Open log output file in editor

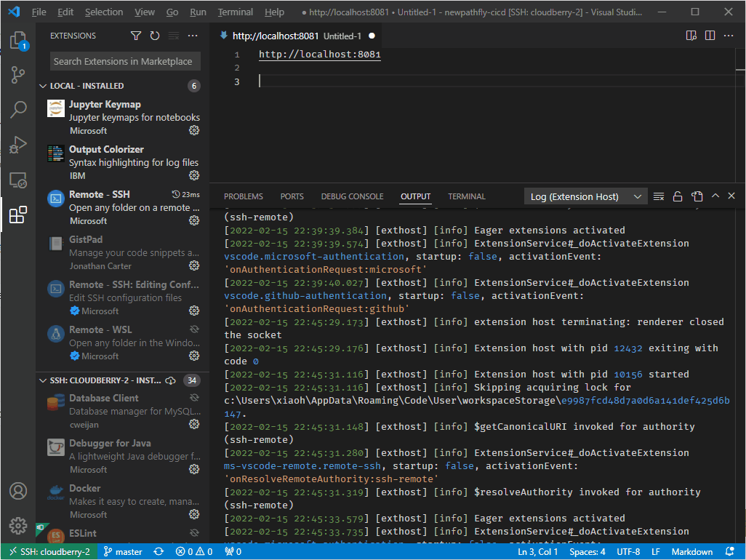coord(697,196)
